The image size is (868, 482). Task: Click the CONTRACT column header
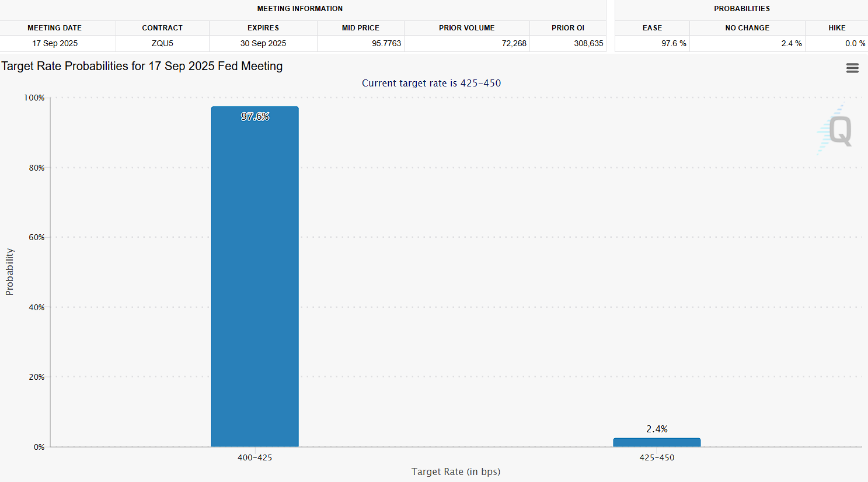(162, 28)
